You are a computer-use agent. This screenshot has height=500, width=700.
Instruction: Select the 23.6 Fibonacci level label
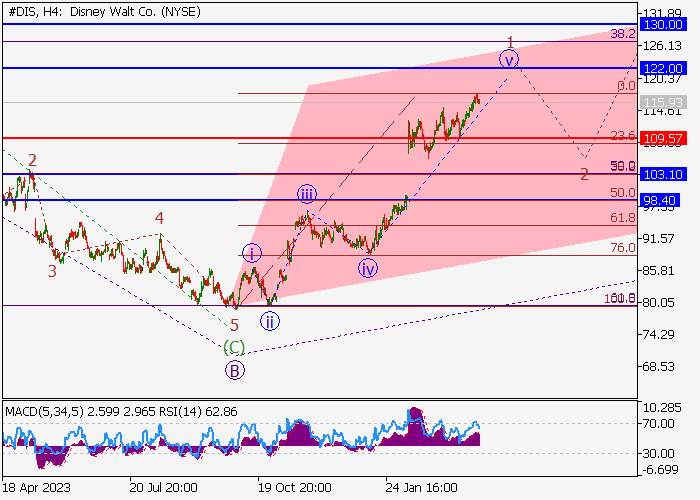[x=623, y=135]
